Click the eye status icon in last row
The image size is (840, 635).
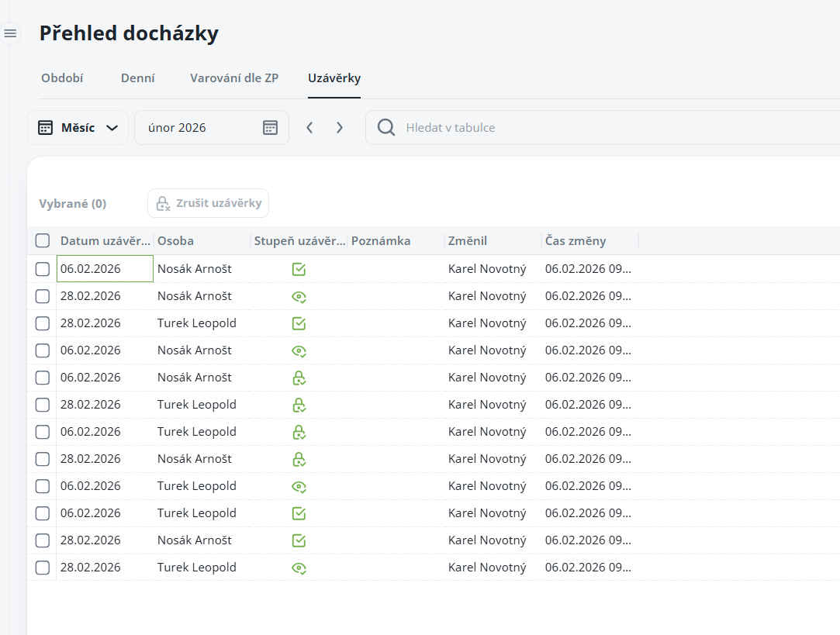coord(299,568)
